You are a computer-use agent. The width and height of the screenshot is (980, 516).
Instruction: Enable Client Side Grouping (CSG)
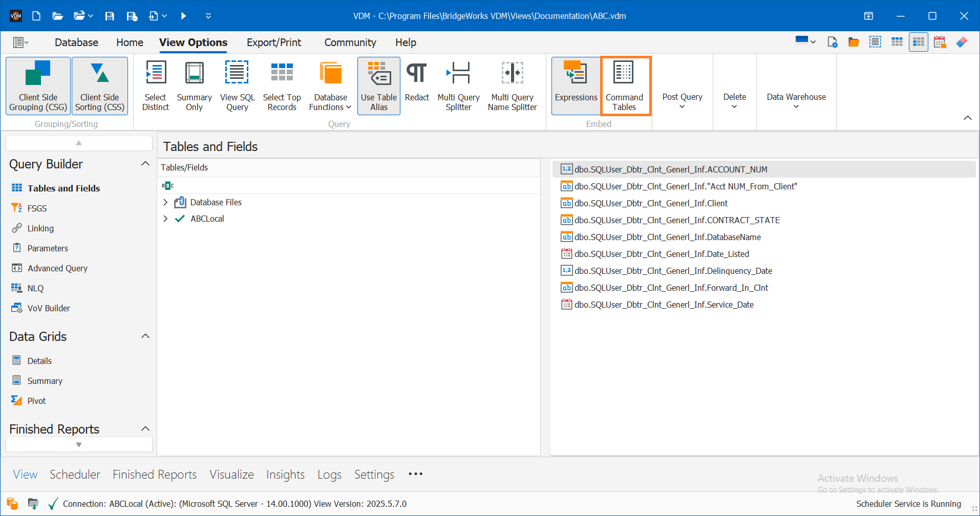coord(37,85)
